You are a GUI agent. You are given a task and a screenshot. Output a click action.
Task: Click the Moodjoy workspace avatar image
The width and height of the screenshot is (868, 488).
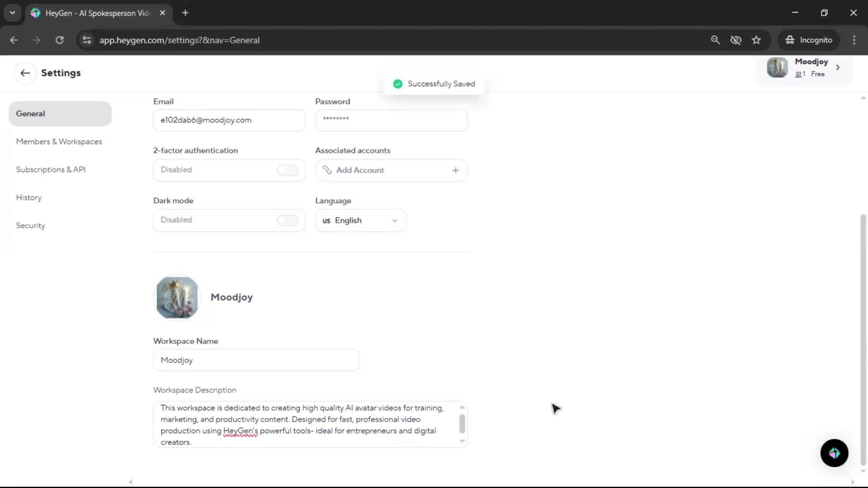[177, 297]
